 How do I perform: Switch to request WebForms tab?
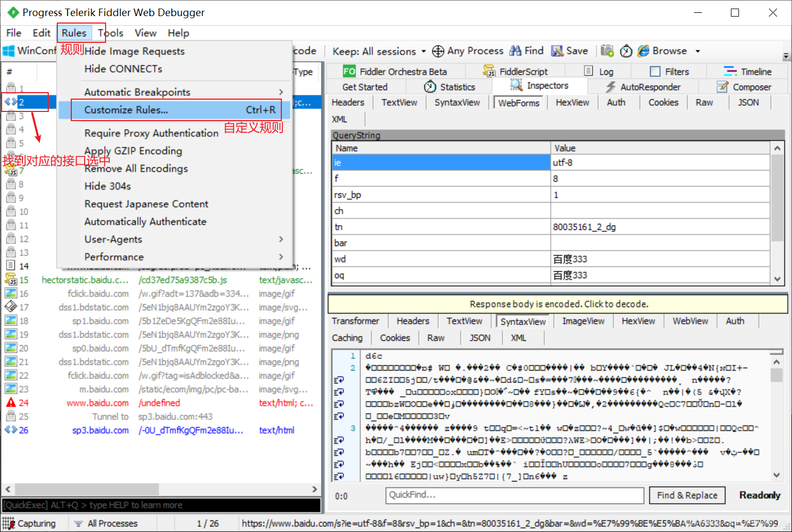point(519,102)
